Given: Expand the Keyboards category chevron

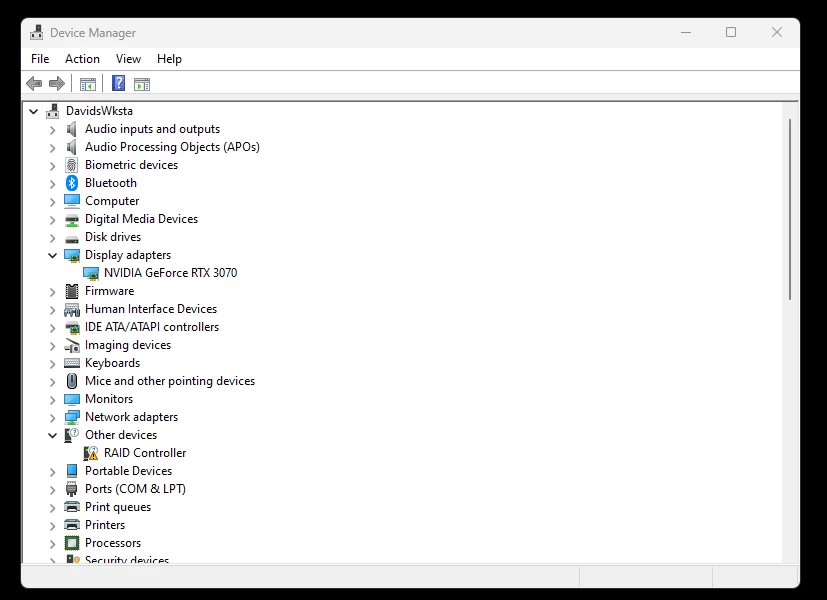Looking at the screenshot, I should (x=52, y=364).
